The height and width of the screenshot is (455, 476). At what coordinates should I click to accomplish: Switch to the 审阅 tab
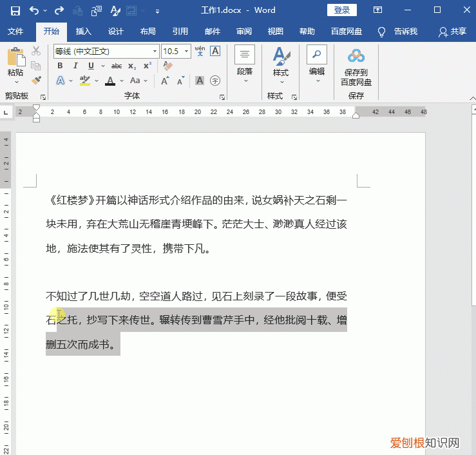point(244,32)
